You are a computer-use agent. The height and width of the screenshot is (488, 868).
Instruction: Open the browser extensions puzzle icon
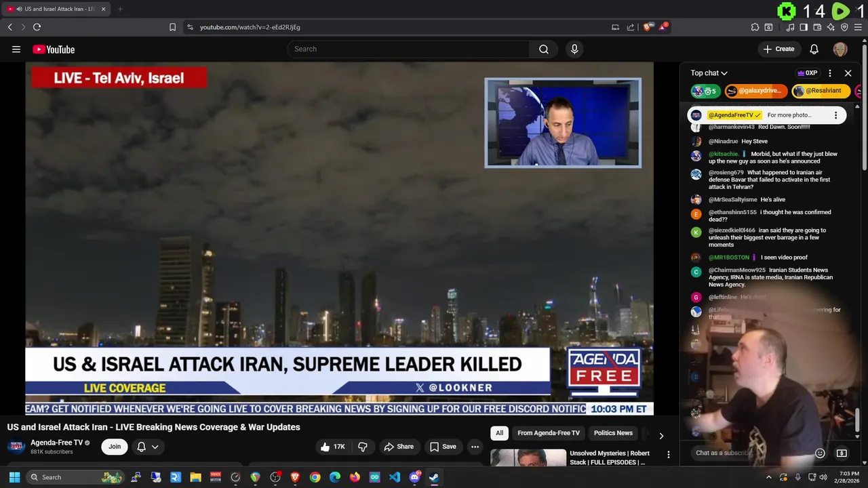pyautogui.click(x=755, y=27)
